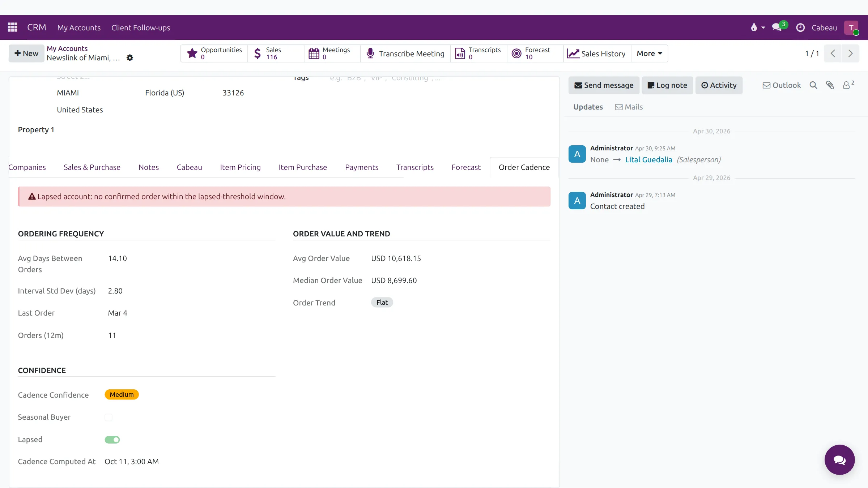
Task: Click the Cabeau company switcher
Action: click(824, 27)
